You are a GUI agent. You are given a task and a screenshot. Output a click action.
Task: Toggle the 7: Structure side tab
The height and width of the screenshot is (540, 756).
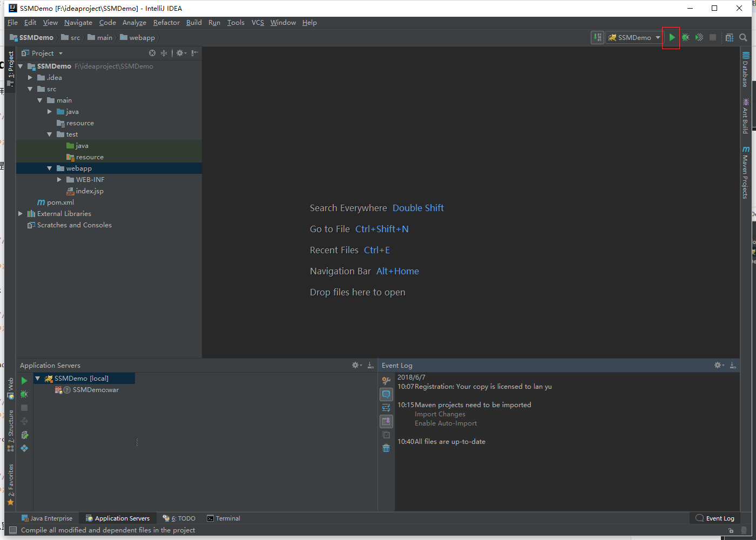click(x=10, y=431)
